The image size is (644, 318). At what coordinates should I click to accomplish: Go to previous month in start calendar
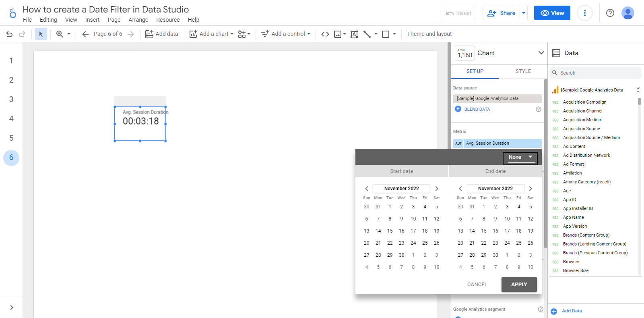(367, 189)
